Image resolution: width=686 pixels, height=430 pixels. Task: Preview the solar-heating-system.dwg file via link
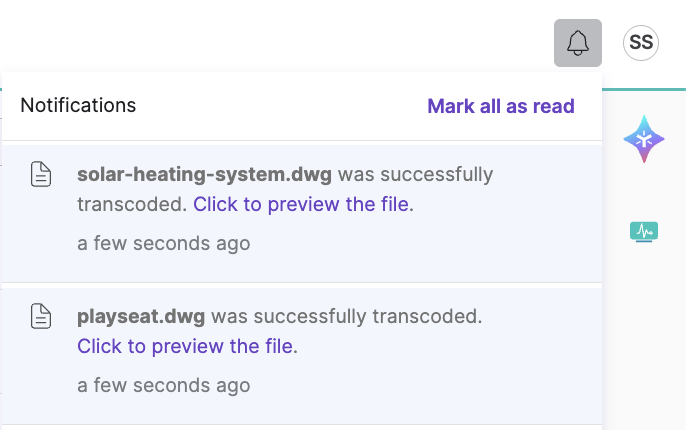[x=301, y=204]
